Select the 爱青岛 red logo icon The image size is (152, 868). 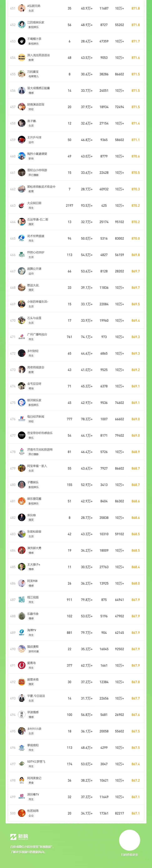(x=22, y=665)
